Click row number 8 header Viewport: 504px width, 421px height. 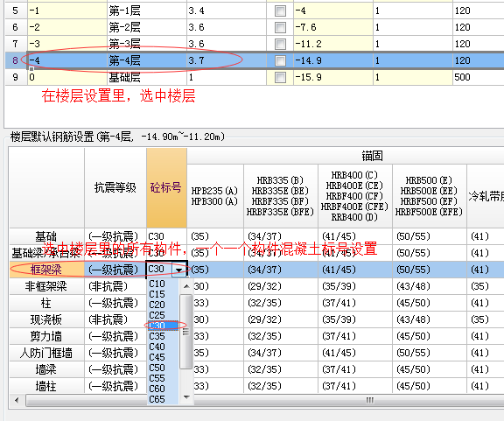(16, 60)
